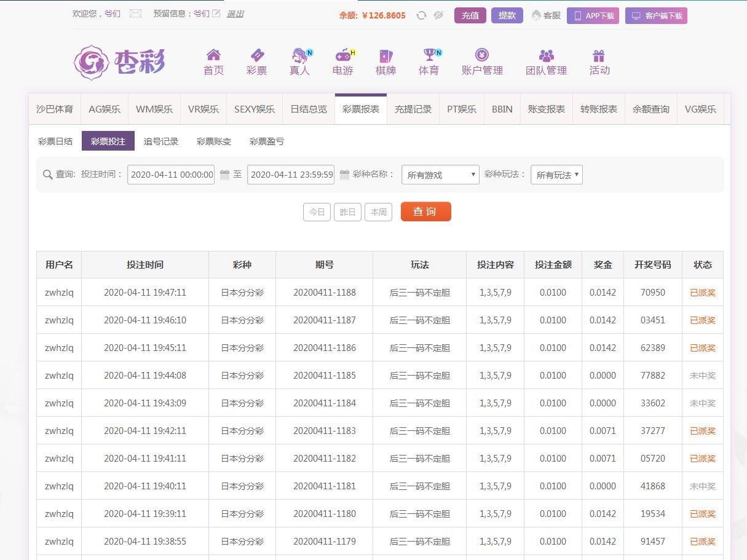
Task: Click the refresh balance icon
Action: point(421,15)
